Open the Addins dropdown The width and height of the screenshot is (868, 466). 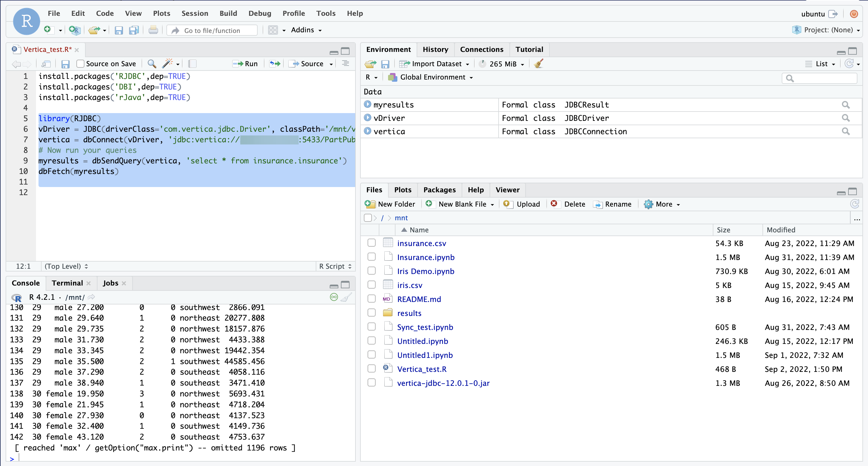pos(306,30)
